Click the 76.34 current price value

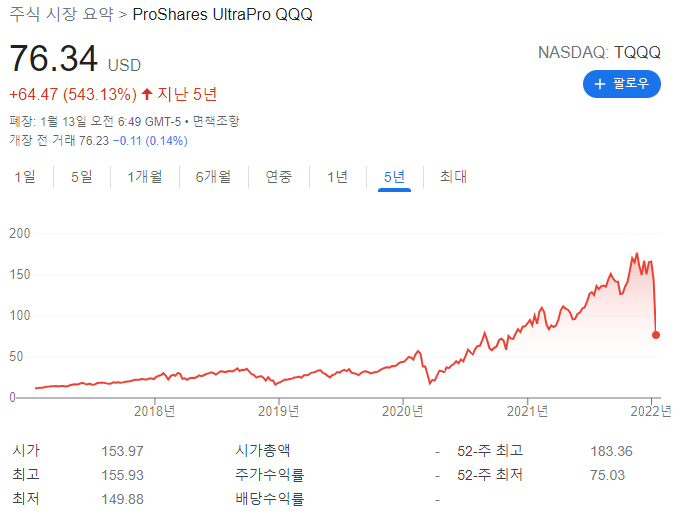[x=53, y=59]
